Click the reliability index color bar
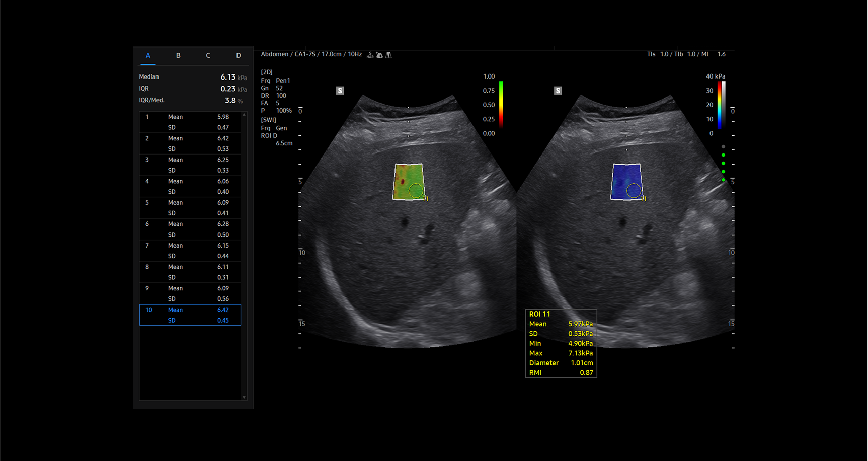The image size is (868, 461). pyautogui.click(x=501, y=104)
